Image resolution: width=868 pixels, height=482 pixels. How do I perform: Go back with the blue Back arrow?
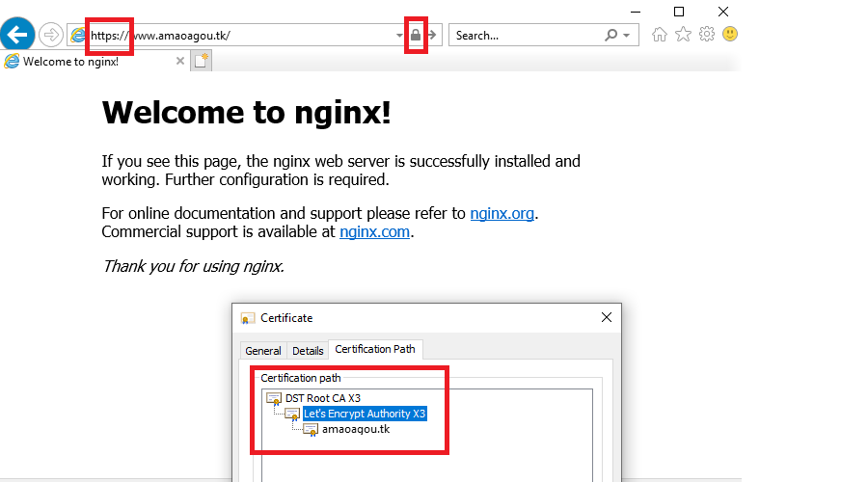(x=17, y=35)
